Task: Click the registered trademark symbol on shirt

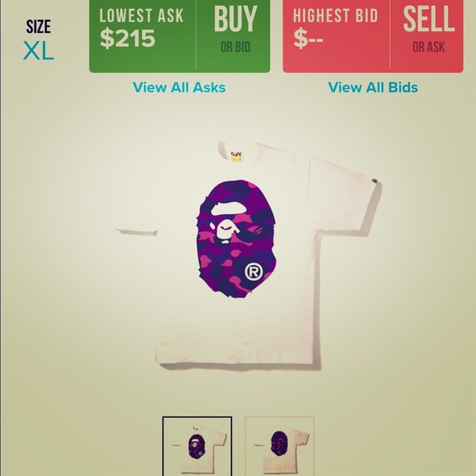Action: [x=254, y=272]
